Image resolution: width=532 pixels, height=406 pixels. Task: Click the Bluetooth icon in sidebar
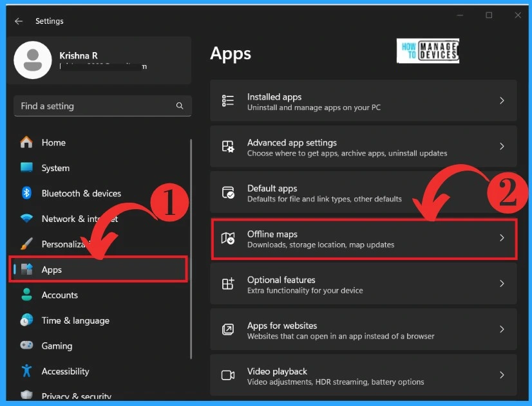(26, 193)
